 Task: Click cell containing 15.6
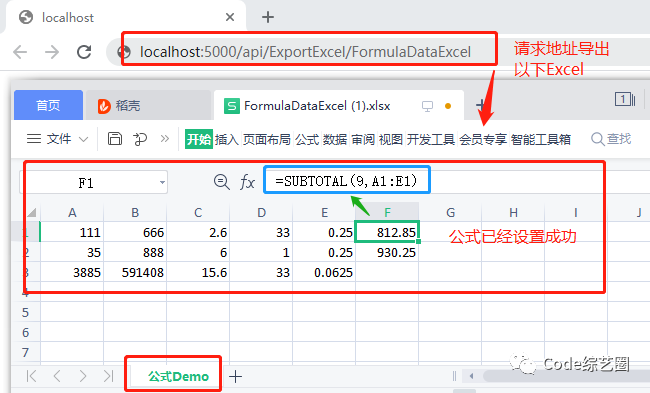click(198, 272)
